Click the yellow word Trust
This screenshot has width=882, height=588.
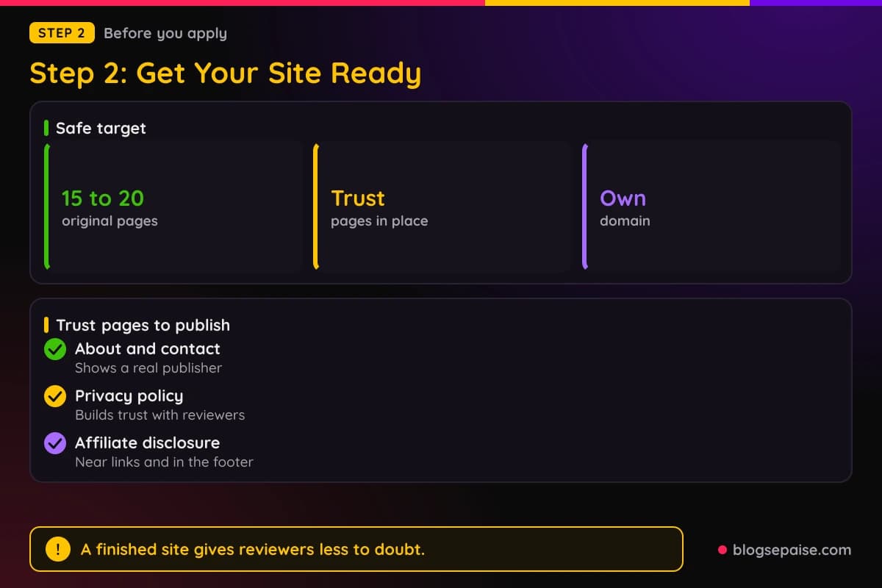pyautogui.click(x=358, y=198)
